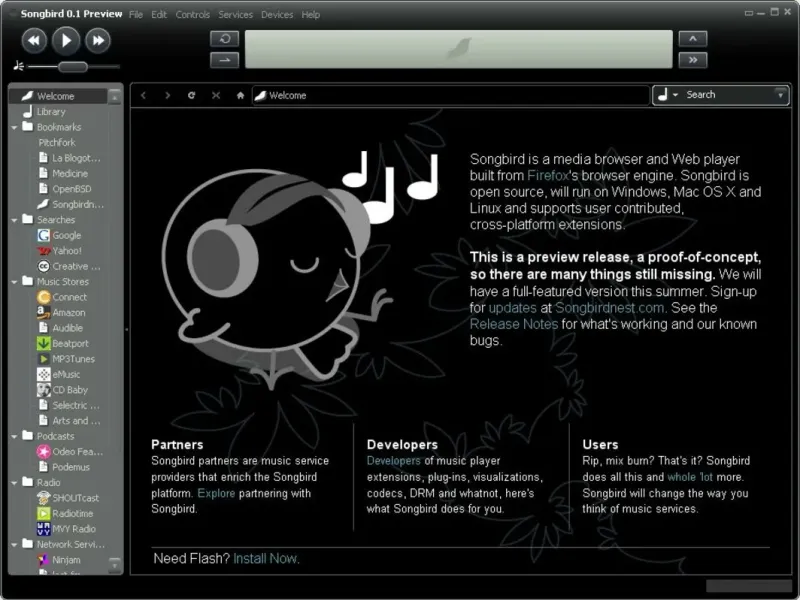Open the Search box history dropdown arrow
This screenshot has width=800, height=600.
pos(780,95)
